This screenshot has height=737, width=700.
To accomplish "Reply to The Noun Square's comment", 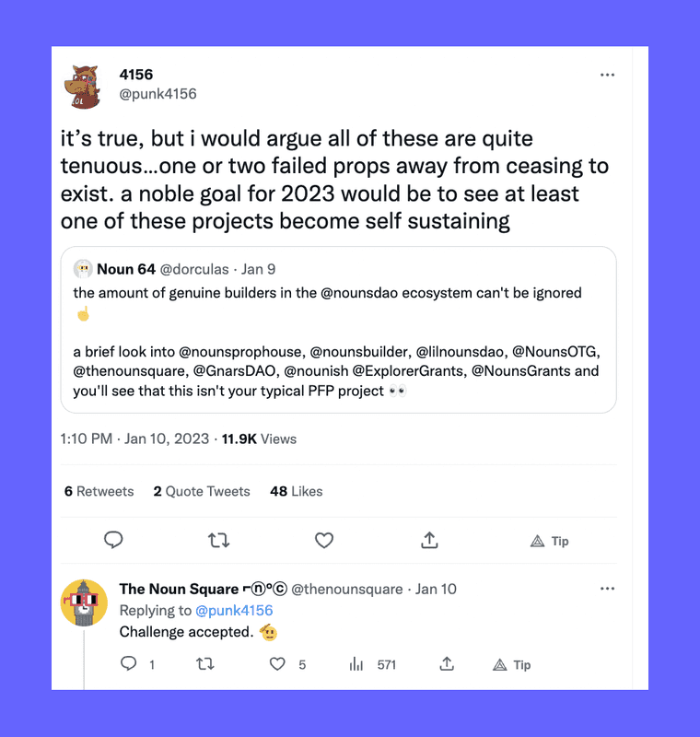I will [x=129, y=663].
